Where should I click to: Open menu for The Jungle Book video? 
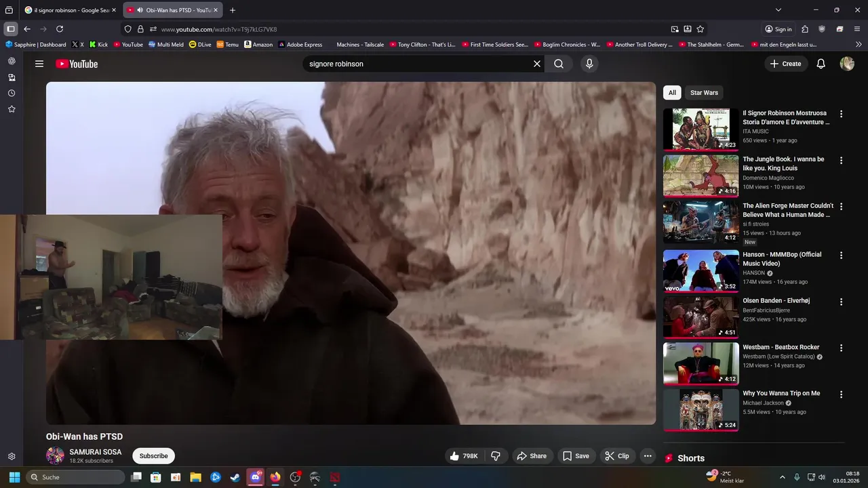842,161
